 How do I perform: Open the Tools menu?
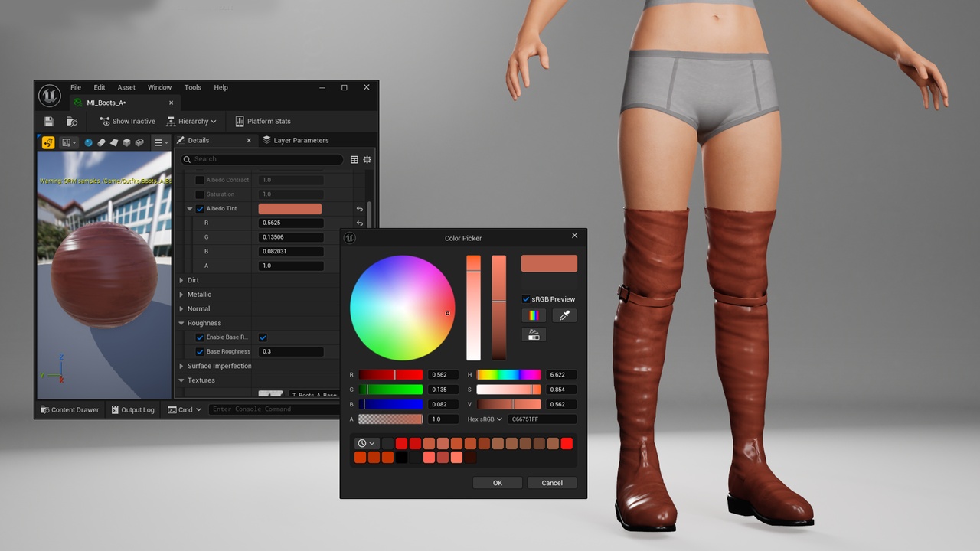193,87
